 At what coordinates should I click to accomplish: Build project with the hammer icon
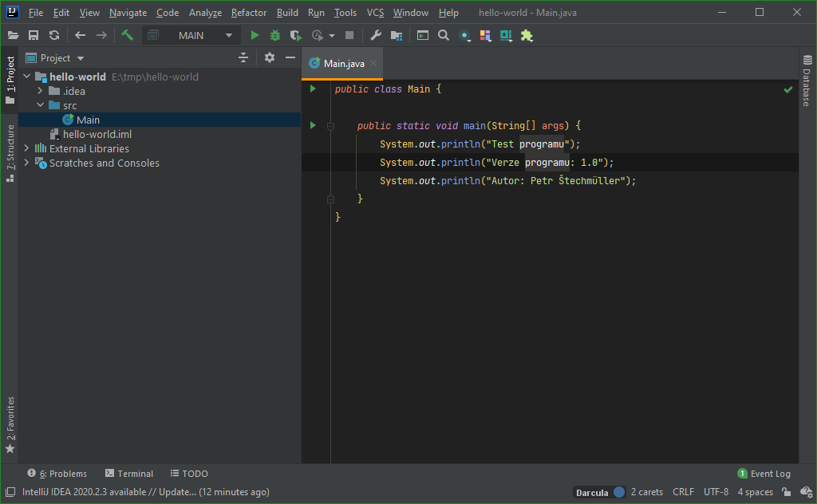coord(127,35)
